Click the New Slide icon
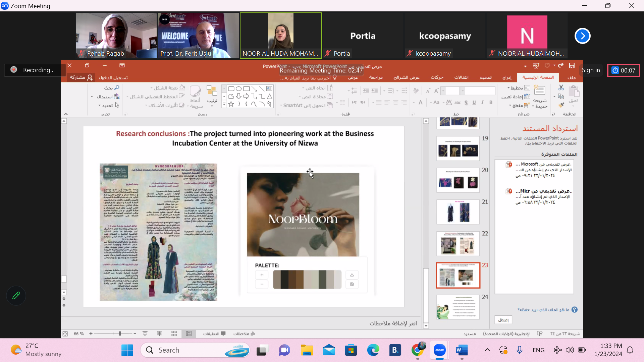 tap(540, 90)
